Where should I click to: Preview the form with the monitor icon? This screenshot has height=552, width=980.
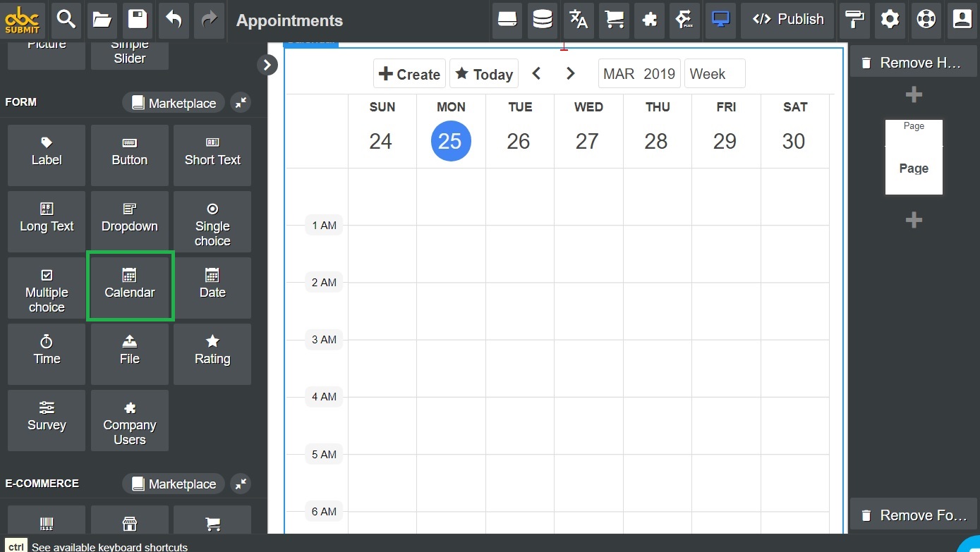point(720,20)
